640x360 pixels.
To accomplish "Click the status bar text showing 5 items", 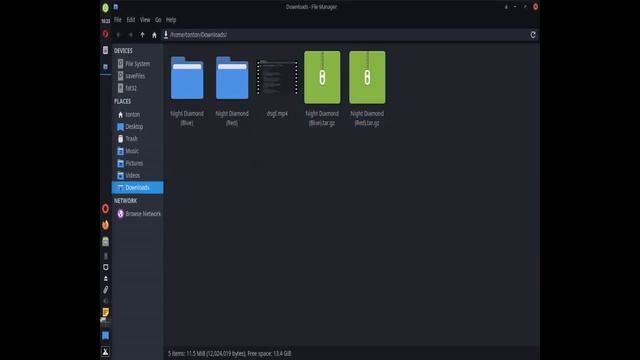I will (x=229, y=353).
